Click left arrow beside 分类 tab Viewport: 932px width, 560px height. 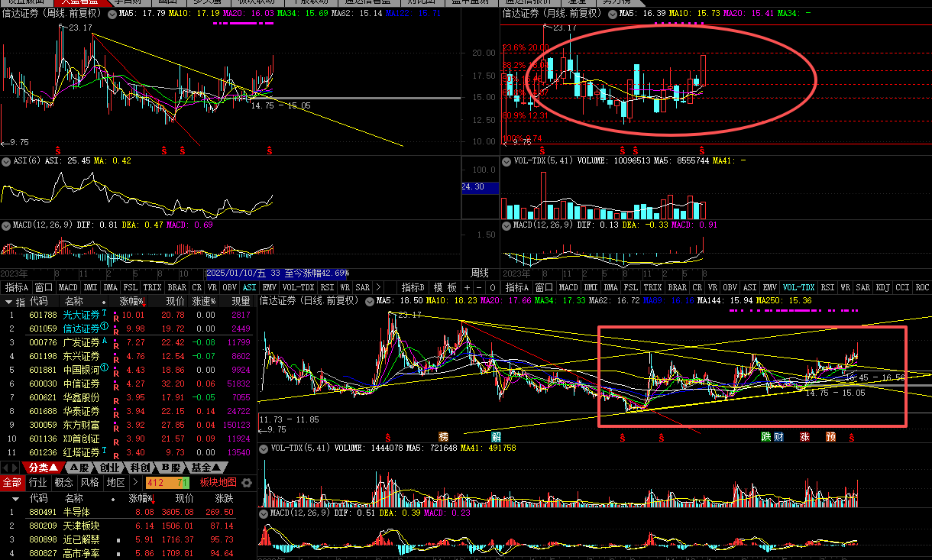click(5, 468)
